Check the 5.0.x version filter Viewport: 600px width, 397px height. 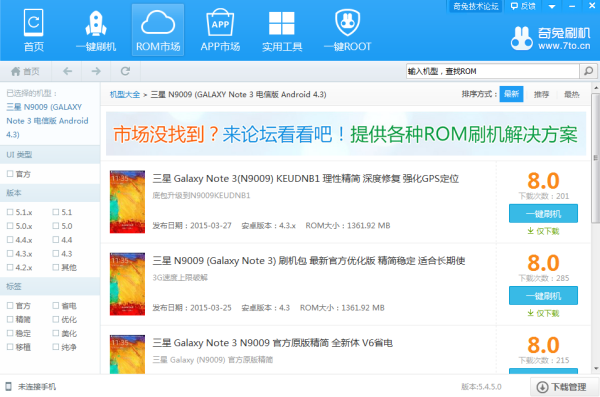[10, 226]
